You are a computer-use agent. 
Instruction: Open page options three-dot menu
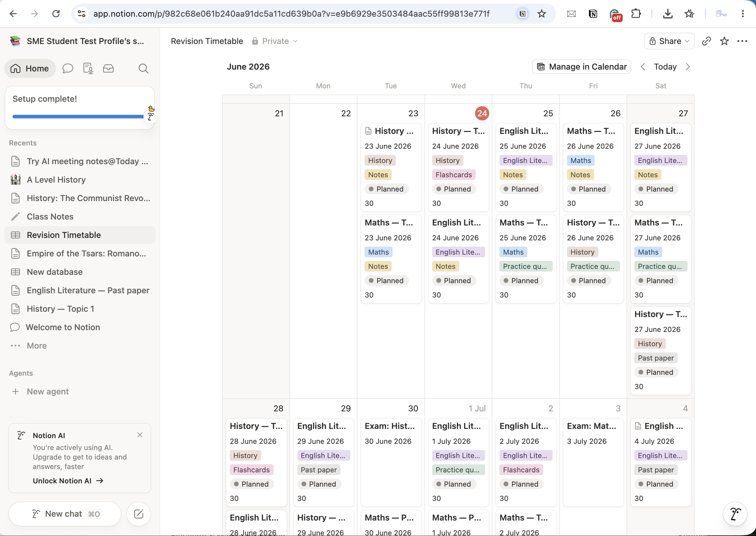pos(742,41)
